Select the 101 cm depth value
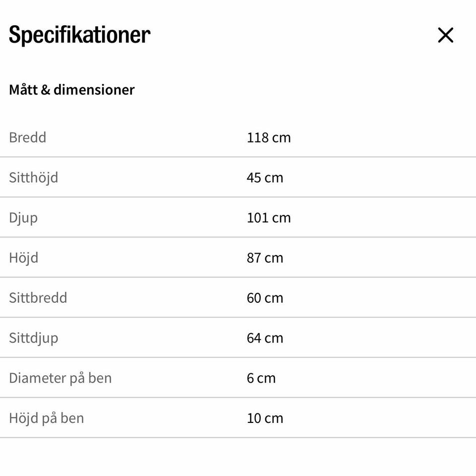This screenshot has height=476, width=476. pyautogui.click(x=269, y=218)
